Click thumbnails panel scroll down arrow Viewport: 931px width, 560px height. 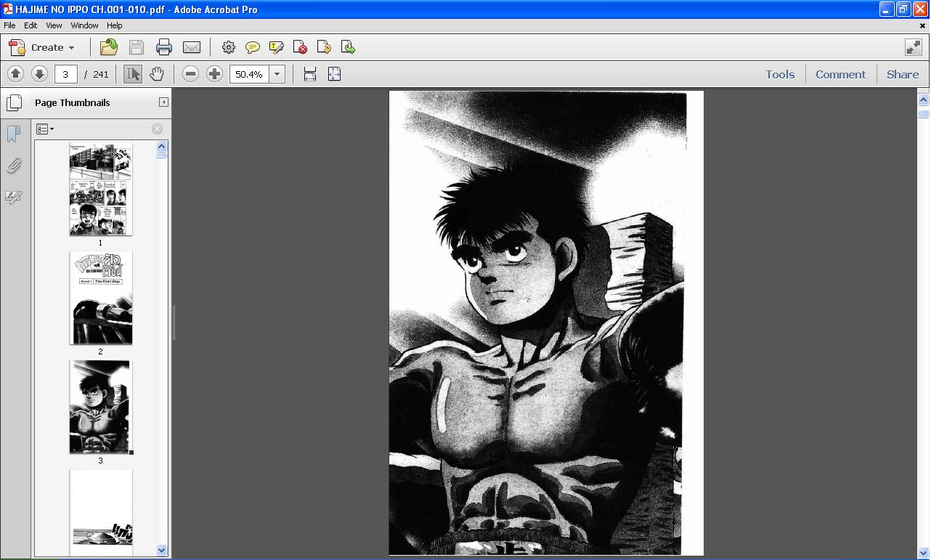[x=162, y=550]
